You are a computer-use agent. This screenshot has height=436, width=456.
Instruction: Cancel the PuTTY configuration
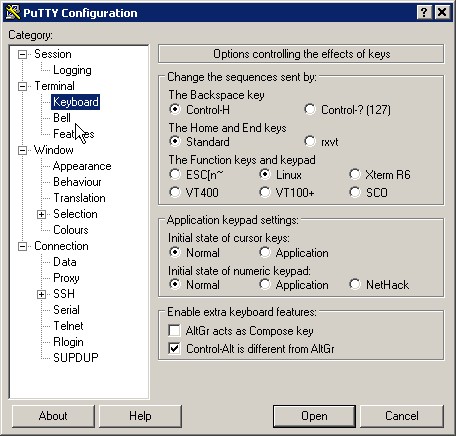tap(402, 416)
